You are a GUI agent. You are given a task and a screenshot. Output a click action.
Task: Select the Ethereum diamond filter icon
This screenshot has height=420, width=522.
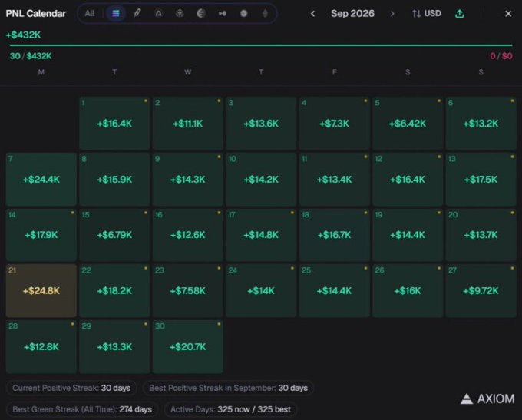coord(265,13)
